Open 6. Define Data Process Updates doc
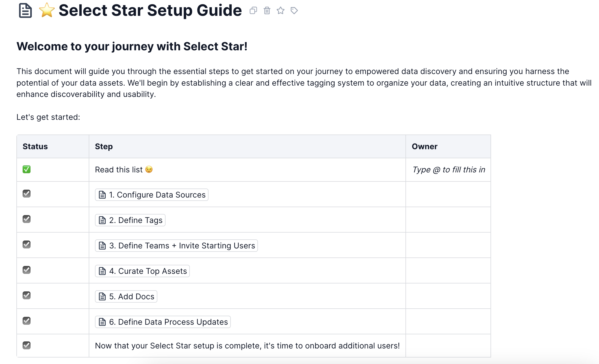Screen dimensions: 599x364 pyautogui.click(x=168, y=322)
